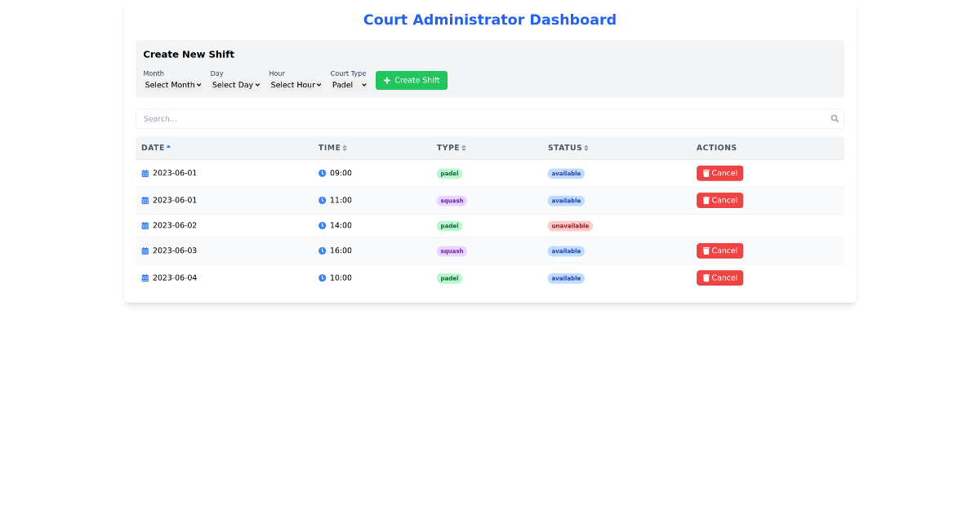Select the TYPE column header
980x514 pixels.
[450, 148]
